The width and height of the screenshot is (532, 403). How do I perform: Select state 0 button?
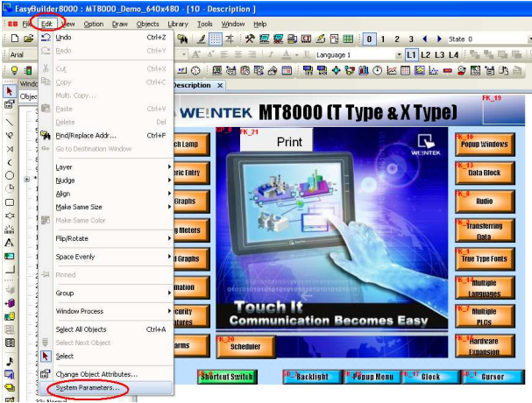(369, 39)
